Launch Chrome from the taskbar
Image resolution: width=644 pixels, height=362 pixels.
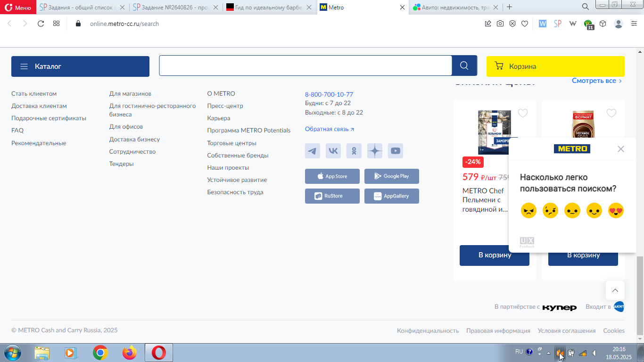point(100,353)
